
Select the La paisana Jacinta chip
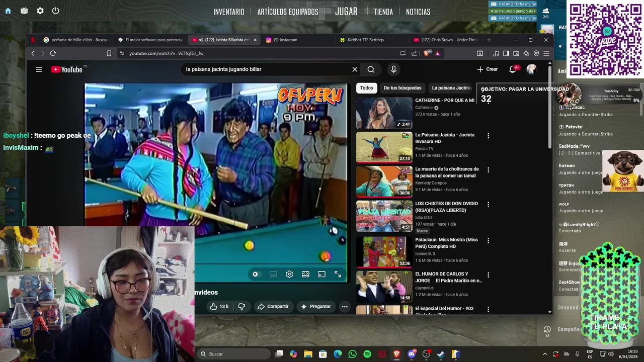[451, 88]
